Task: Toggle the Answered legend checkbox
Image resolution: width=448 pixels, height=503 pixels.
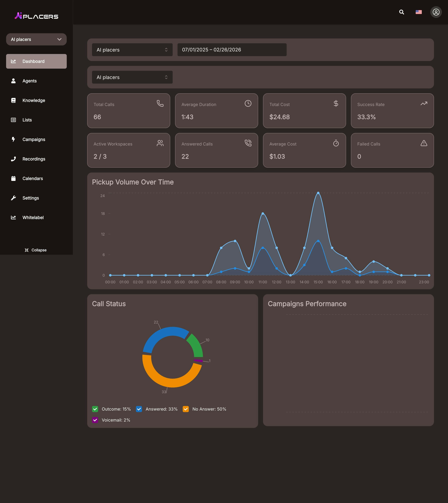Action: 139,409
